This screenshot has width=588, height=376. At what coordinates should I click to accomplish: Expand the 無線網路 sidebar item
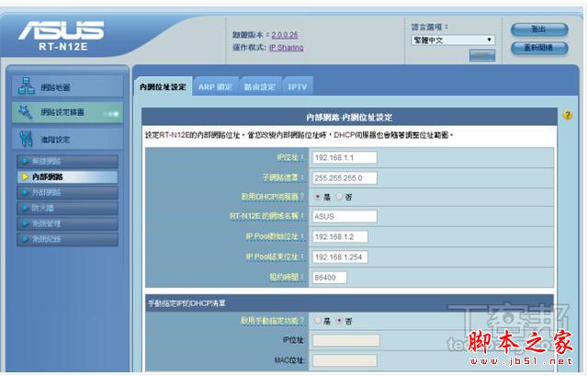pos(67,162)
